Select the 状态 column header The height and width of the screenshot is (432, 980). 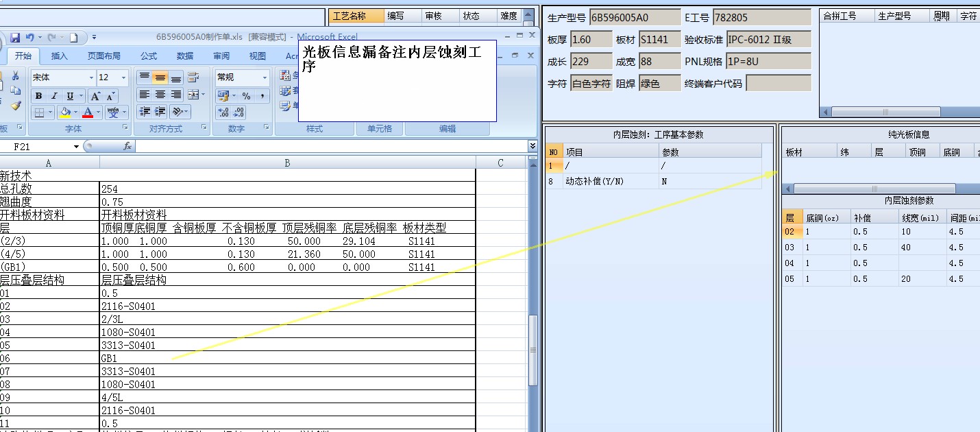478,16
